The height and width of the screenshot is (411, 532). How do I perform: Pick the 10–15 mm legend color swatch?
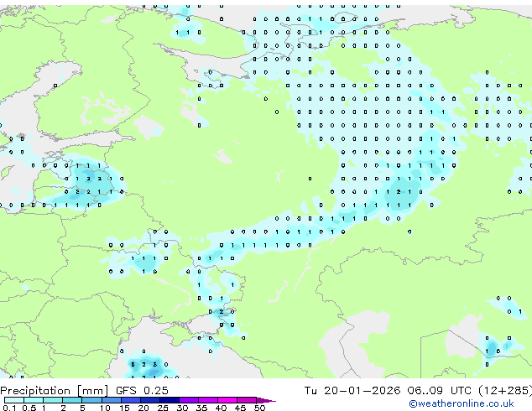click(x=111, y=400)
